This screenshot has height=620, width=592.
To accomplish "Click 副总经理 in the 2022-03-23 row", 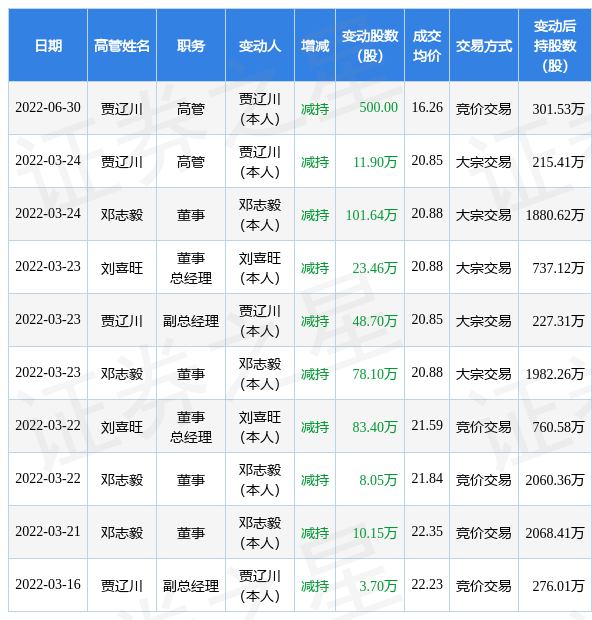I will (191, 321).
